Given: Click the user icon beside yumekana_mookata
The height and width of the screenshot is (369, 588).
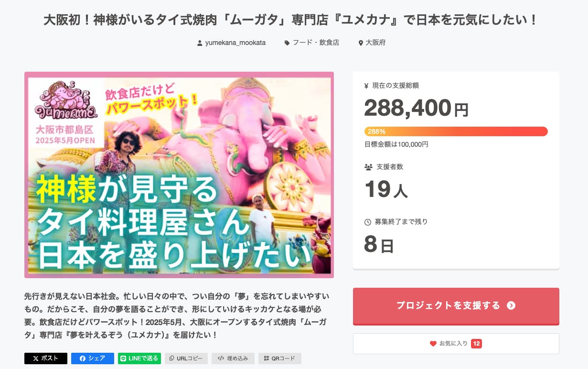Looking at the screenshot, I should [x=200, y=43].
